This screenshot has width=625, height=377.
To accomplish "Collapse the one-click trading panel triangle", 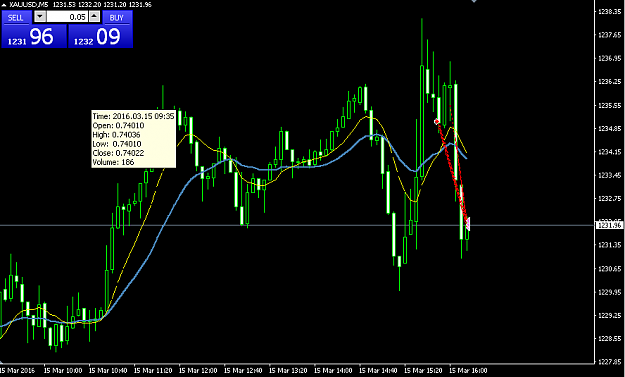I will 4,5.
